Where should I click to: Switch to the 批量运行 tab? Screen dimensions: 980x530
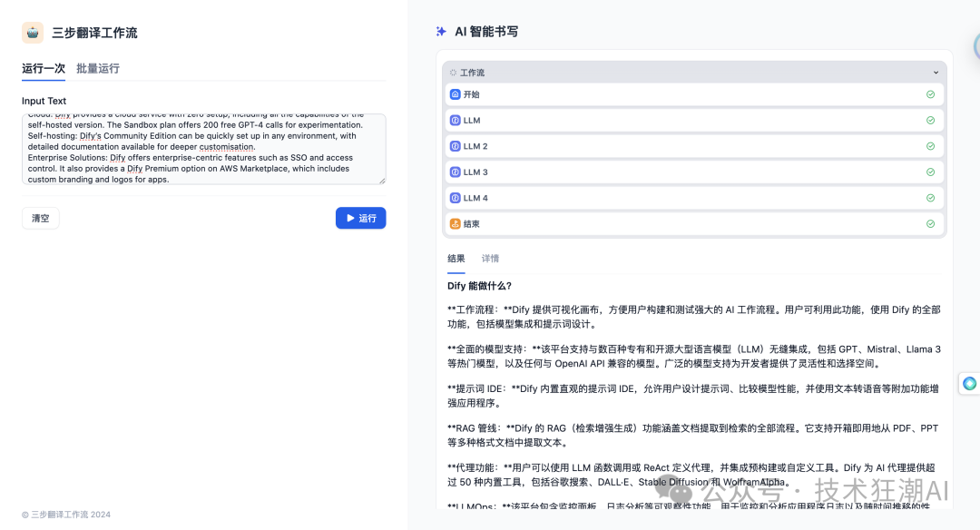click(97, 69)
